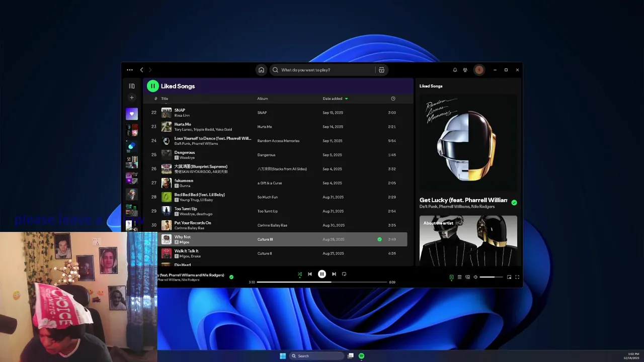Open artist Gunna link
The height and width of the screenshot is (362, 644).
click(185, 186)
